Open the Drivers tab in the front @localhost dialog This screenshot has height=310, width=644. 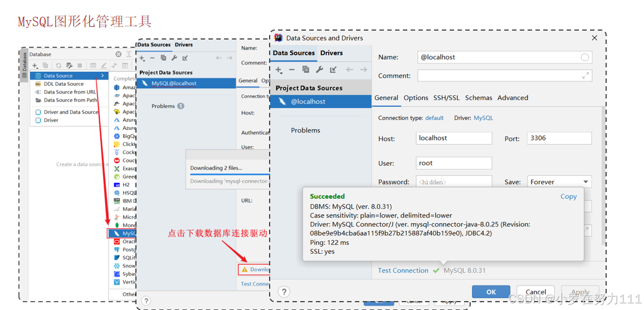pyautogui.click(x=331, y=53)
